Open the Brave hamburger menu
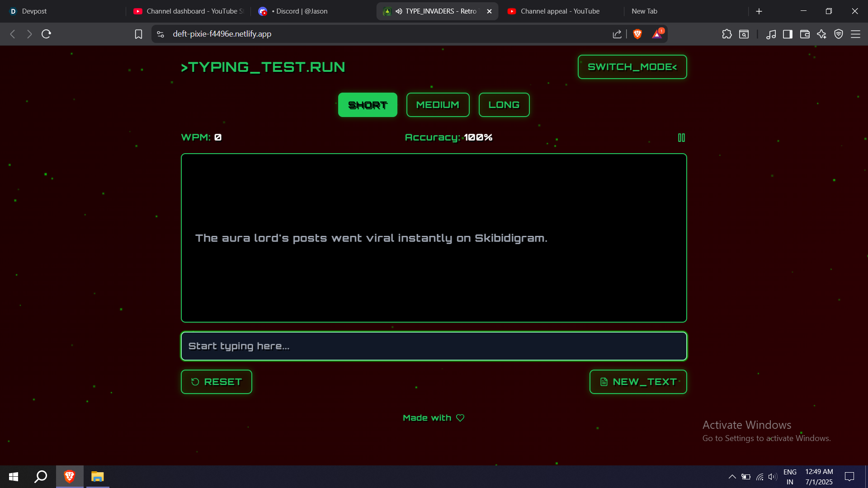Viewport: 868px width, 488px height. point(855,34)
